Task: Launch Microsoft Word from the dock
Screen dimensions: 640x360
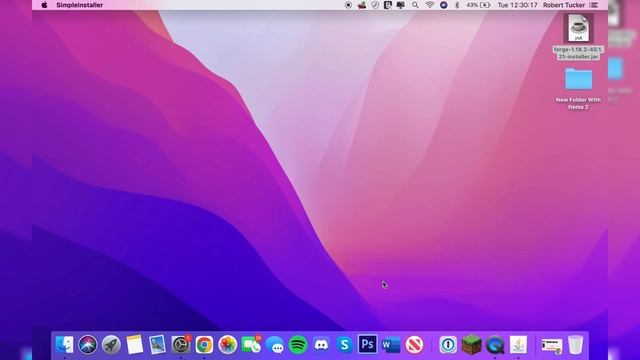Action: point(391,345)
